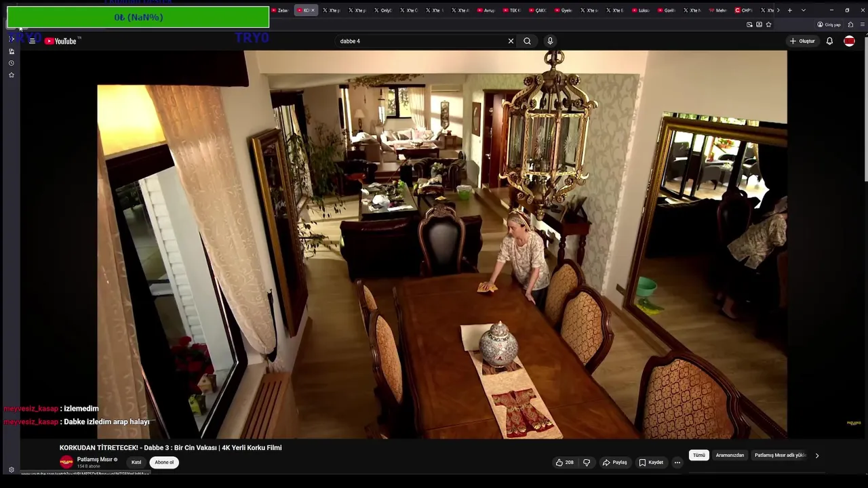
Task: Open Patlamış Mısır channel avatar
Action: tap(66, 462)
